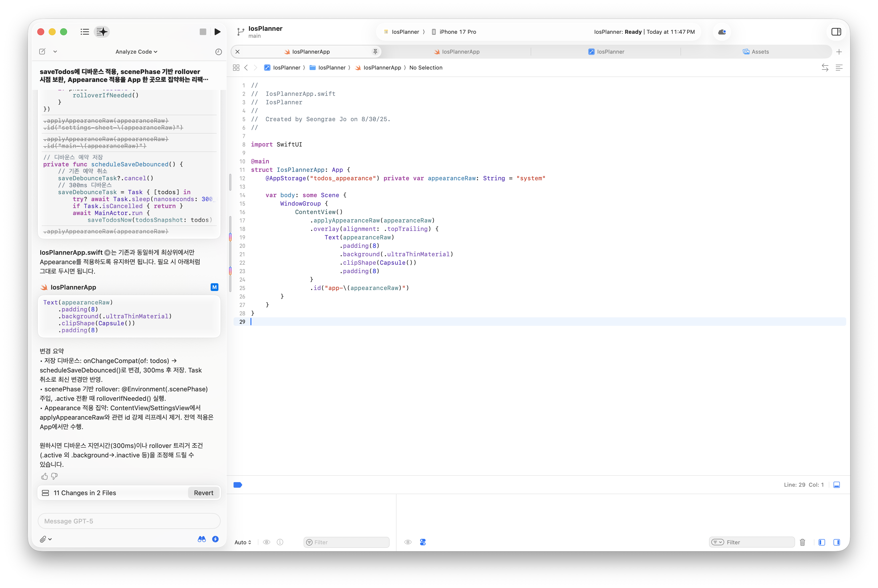878x588 pixels.
Task: Click the Message GPT-5 input field
Action: (x=129, y=521)
